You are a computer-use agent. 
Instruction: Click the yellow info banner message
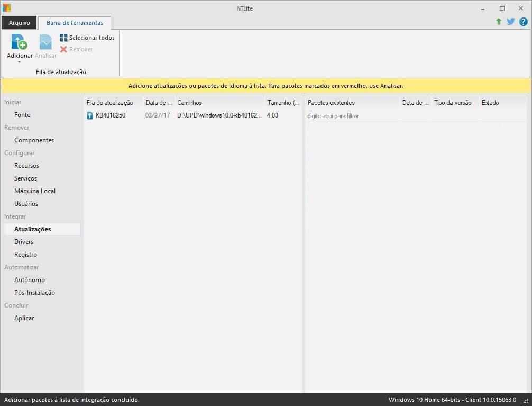coord(266,86)
